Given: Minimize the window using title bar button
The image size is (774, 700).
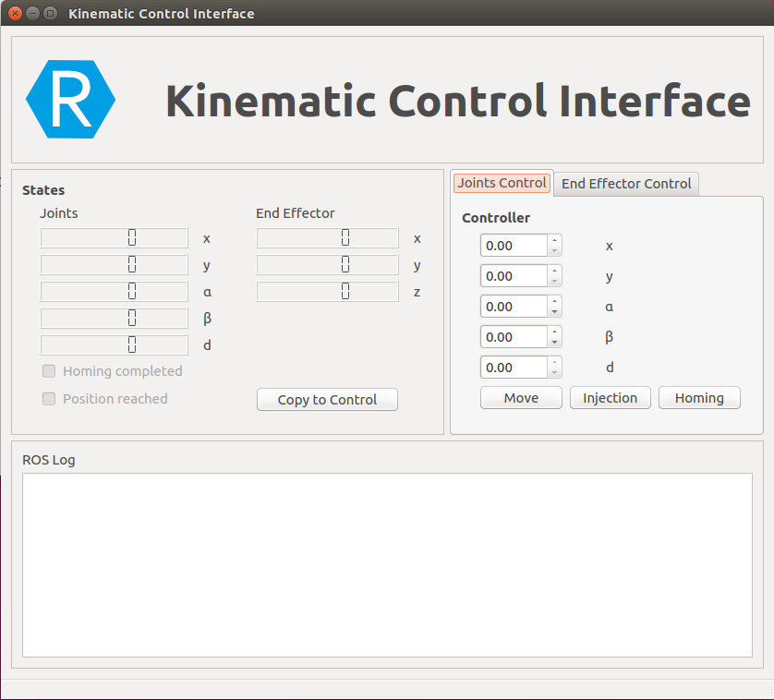Looking at the screenshot, I should pyautogui.click(x=32, y=13).
